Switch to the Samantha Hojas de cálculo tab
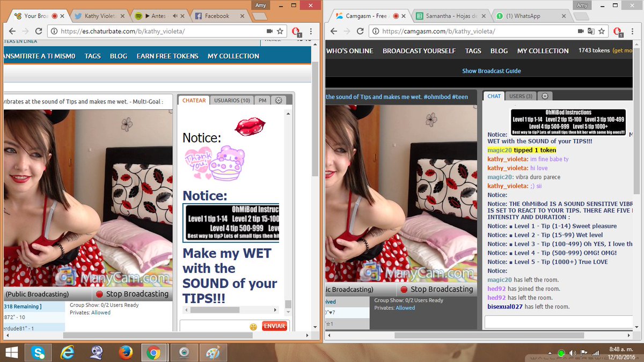The width and height of the screenshot is (644, 362). (451, 16)
